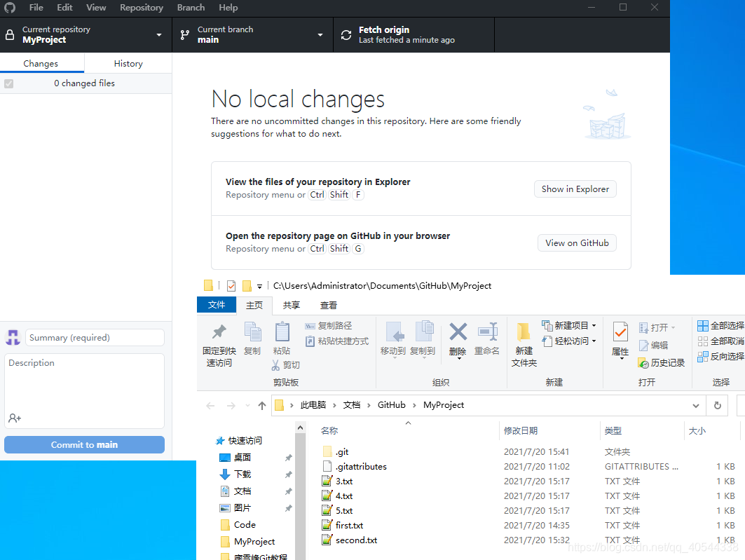The width and height of the screenshot is (745, 560).
Task: Click the 新建文件夹 icon
Action: pos(524,332)
